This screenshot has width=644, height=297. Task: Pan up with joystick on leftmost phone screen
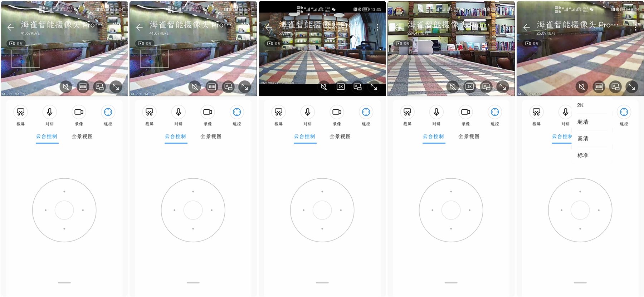(x=64, y=192)
